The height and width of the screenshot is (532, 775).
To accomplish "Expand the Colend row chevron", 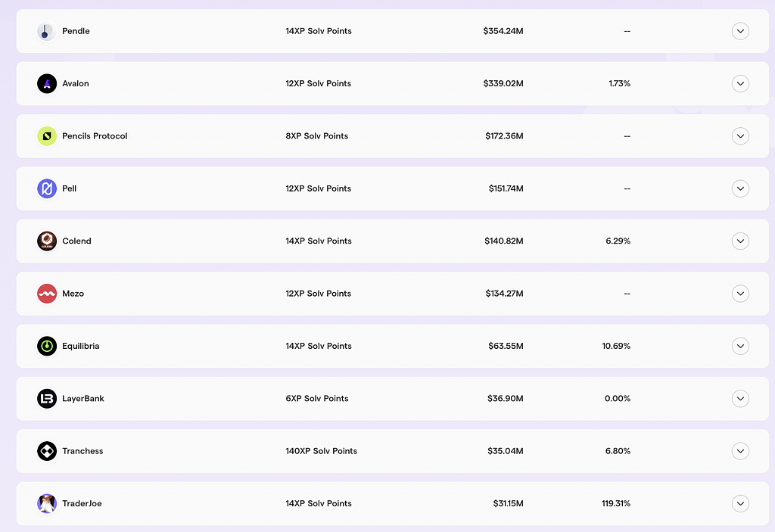I will [x=740, y=241].
